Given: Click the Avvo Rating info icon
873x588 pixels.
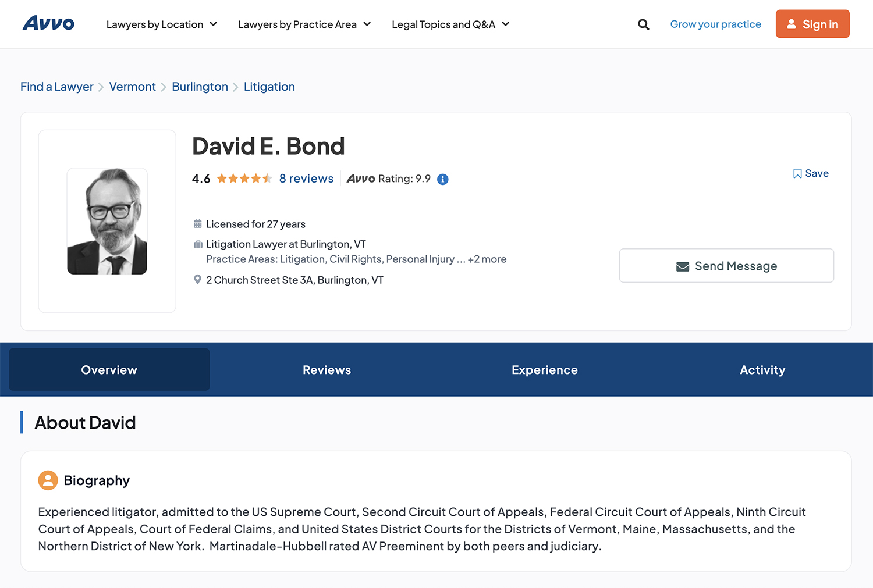Looking at the screenshot, I should tap(443, 179).
